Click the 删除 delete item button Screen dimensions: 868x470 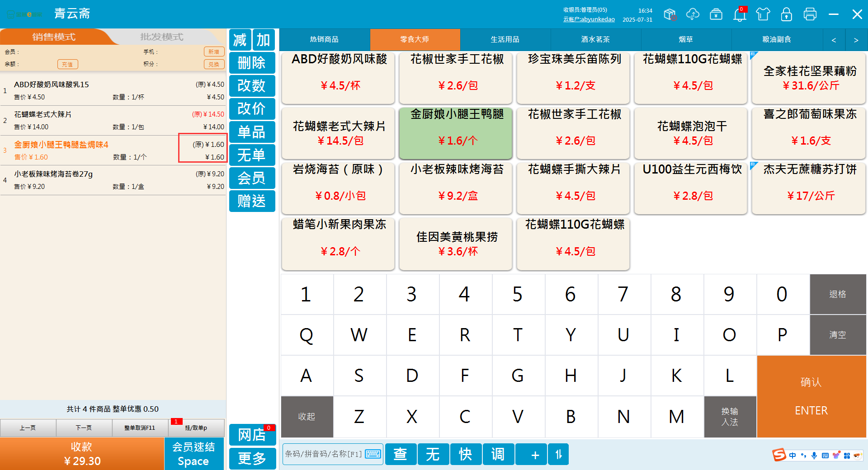252,63
